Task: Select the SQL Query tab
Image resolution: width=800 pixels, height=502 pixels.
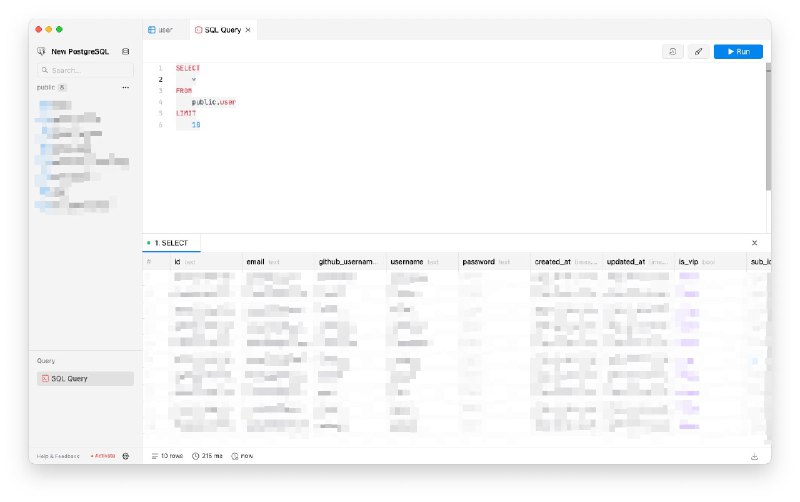Action: (x=222, y=30)
